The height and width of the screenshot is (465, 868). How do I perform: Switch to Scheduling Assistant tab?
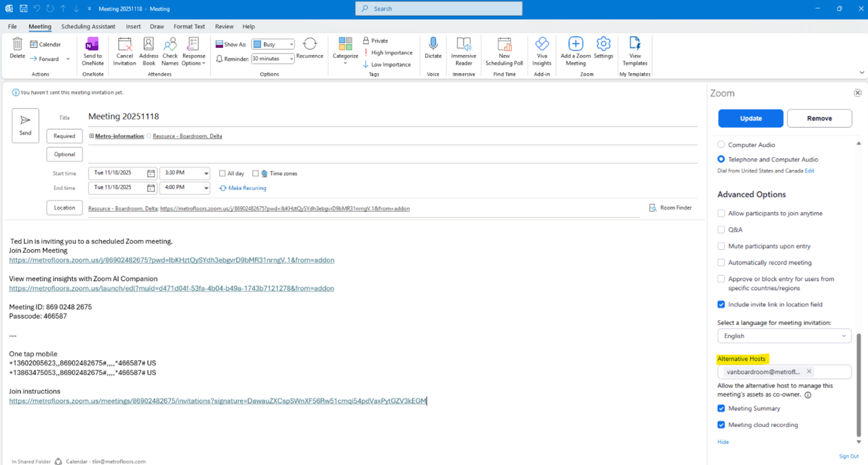point(88,27)
